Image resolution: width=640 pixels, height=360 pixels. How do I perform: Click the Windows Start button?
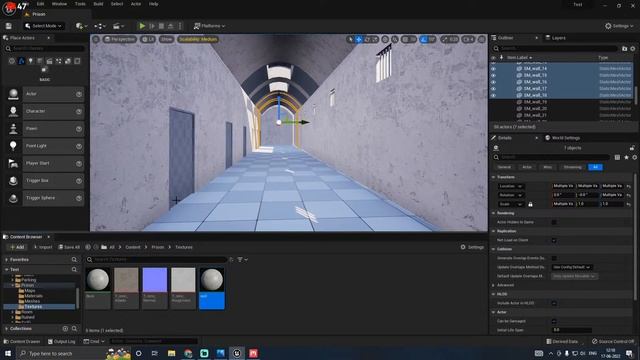pos(8,353)
